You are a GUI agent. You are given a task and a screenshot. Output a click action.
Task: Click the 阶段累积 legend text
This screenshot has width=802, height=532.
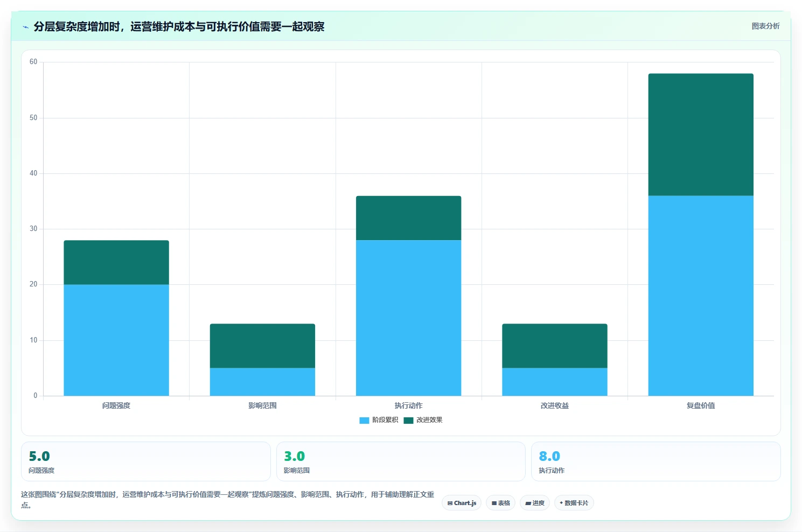click(x=385, y=420)
